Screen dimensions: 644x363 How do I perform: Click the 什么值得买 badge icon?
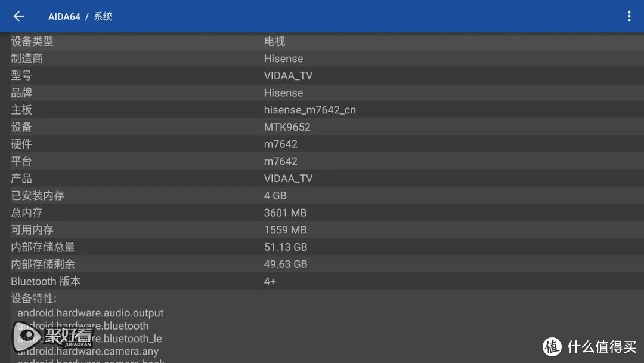click(552, 346)
